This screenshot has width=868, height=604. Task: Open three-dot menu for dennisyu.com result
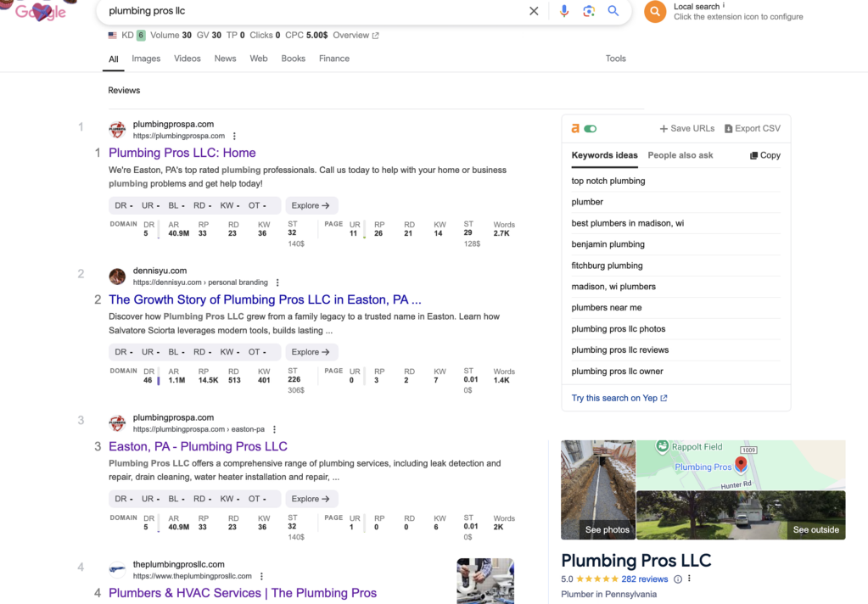[277, 282]
